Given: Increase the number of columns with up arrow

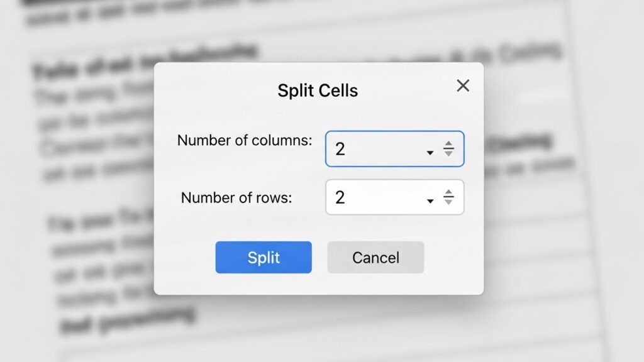Looking at the screenshot, I should tap(448, 145).
